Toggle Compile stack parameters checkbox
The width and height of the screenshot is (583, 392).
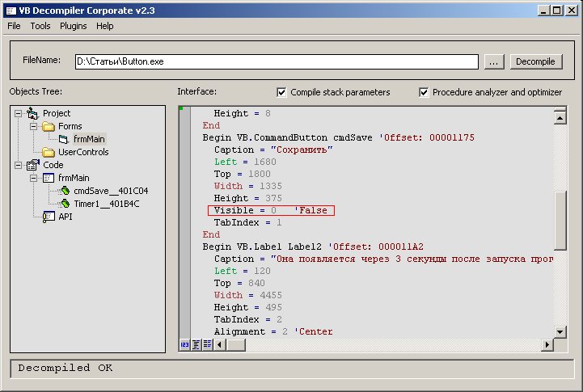click(x=281, y=92)
